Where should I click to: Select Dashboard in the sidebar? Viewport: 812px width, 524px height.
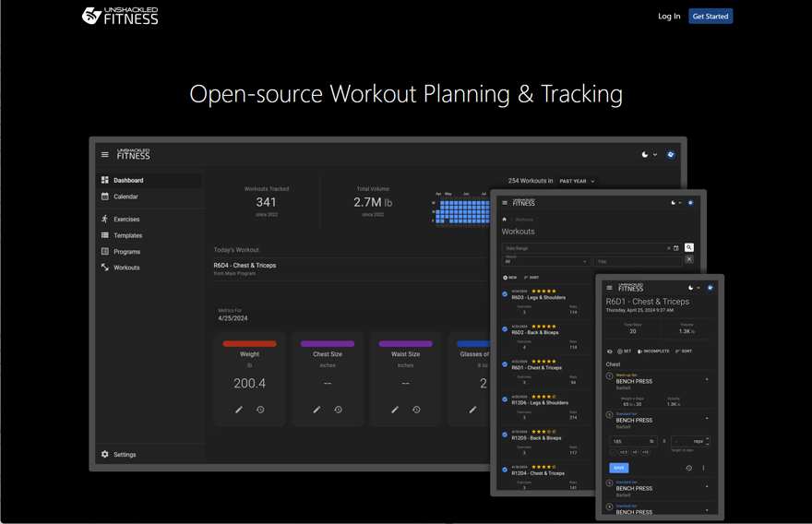coord(149,180)
